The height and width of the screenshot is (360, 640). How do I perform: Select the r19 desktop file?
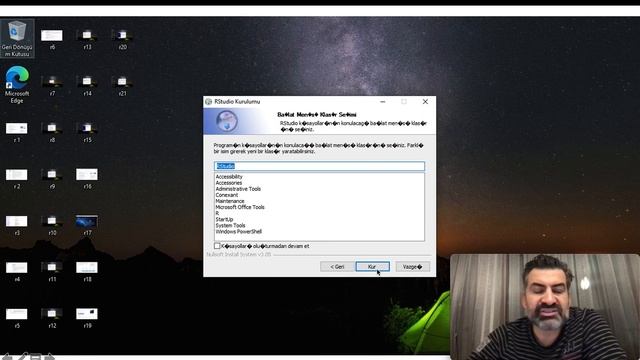pos(87,318)
